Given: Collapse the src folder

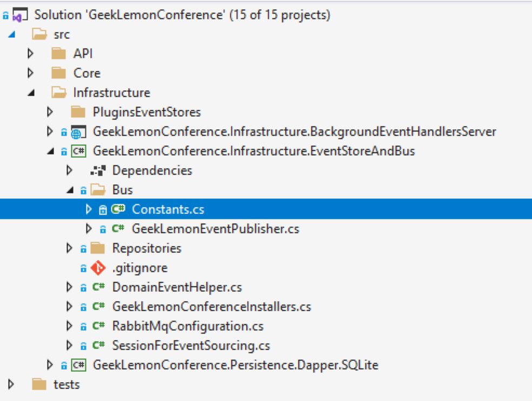Looking at the screenshot, I should [x=12, y=34].
